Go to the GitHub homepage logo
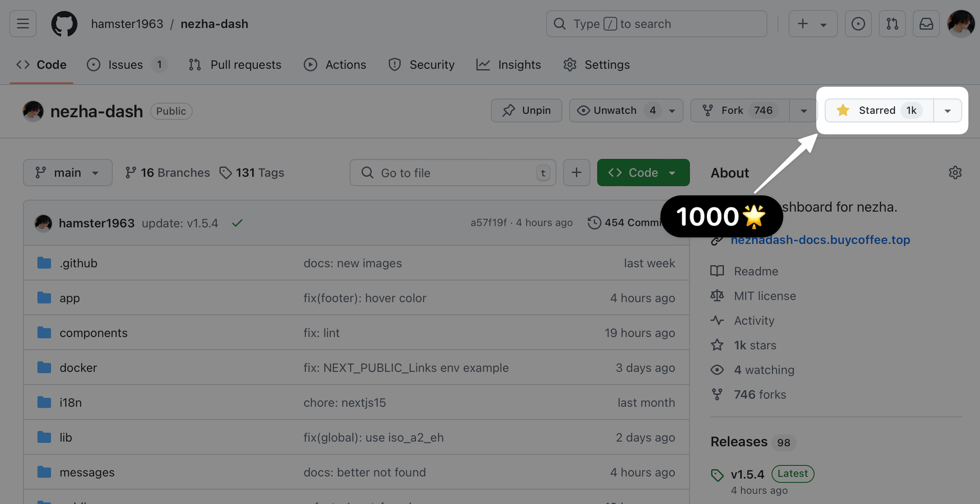Screen dimensions: 980x504 point(64,23)
